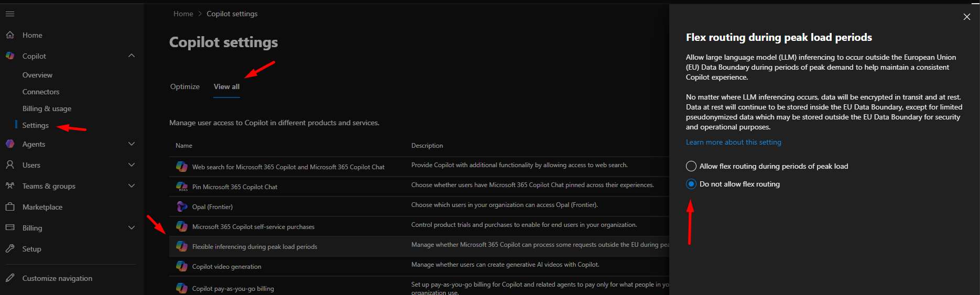This screenshot has height=295, width=980.
Task: Open Copilot pay-as-you-go billing setting
Action: tap(233, 289)
